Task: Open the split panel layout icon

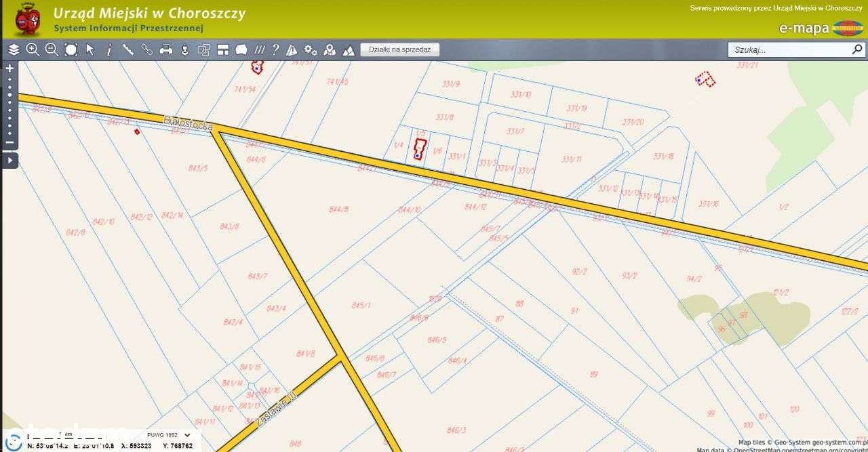Action: point(222,49)
